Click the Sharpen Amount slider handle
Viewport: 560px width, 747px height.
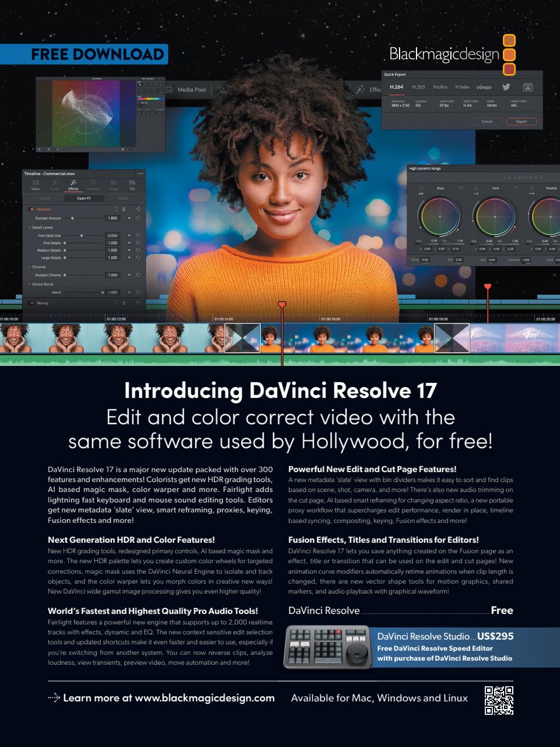point(72,218)
